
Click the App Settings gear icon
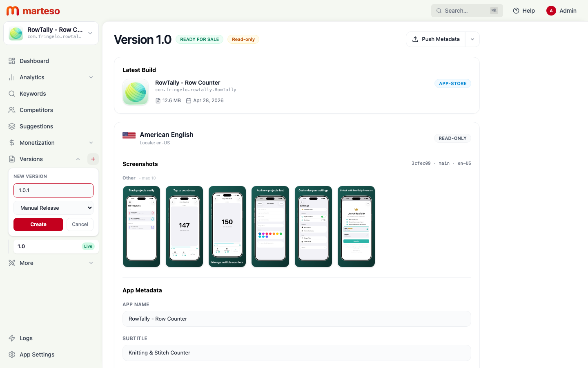(x=12, y=355)
